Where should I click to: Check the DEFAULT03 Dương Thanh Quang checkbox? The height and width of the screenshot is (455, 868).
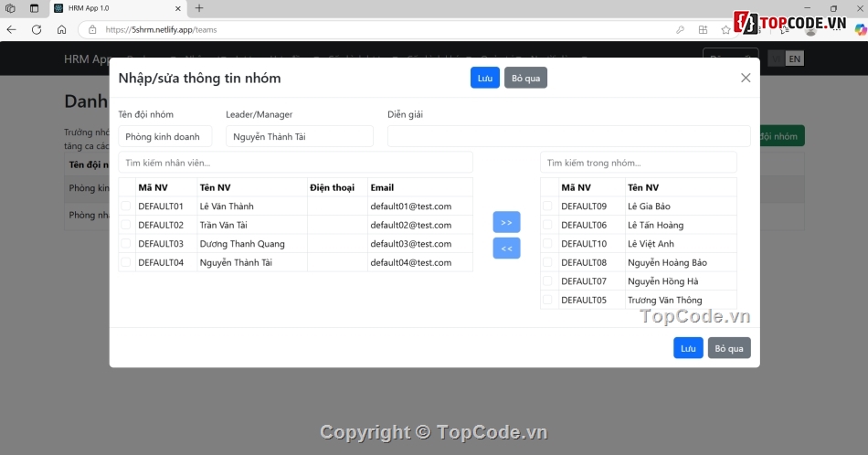pyautogui.click(x=126, y=244)
